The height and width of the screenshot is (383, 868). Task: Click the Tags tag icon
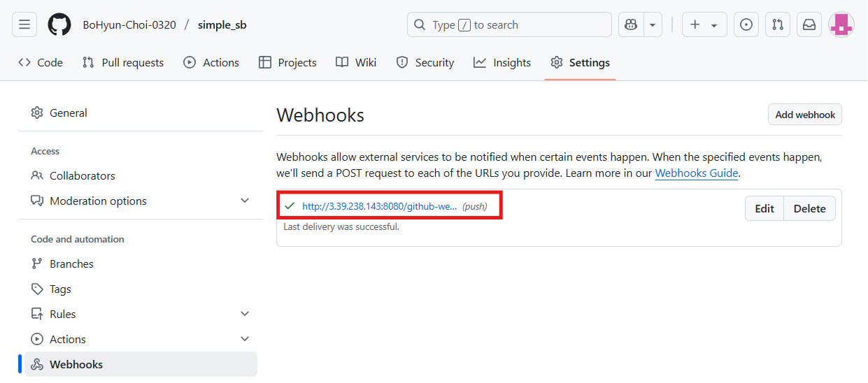pyautogui.click(x=37, y=289)
